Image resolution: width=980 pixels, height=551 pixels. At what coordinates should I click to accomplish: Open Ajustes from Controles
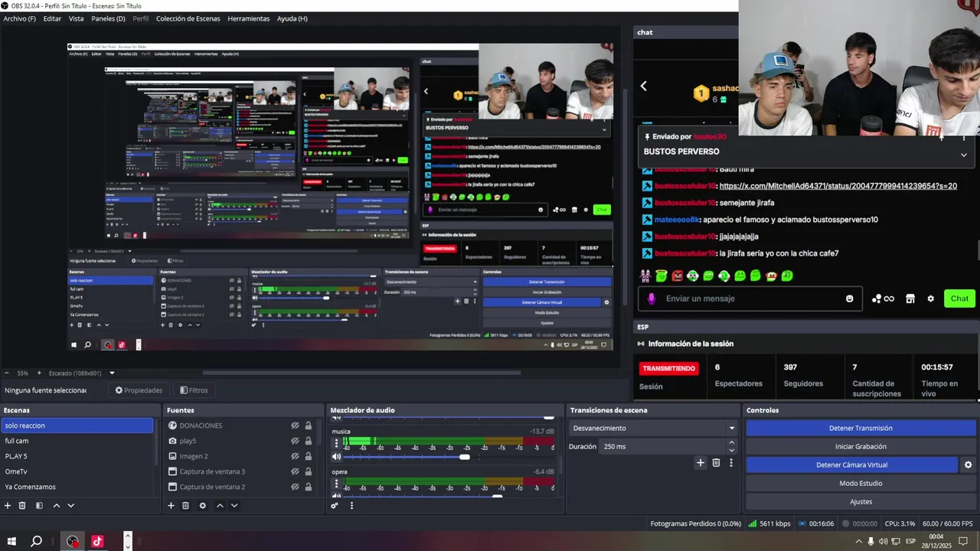tap(861, 502)
